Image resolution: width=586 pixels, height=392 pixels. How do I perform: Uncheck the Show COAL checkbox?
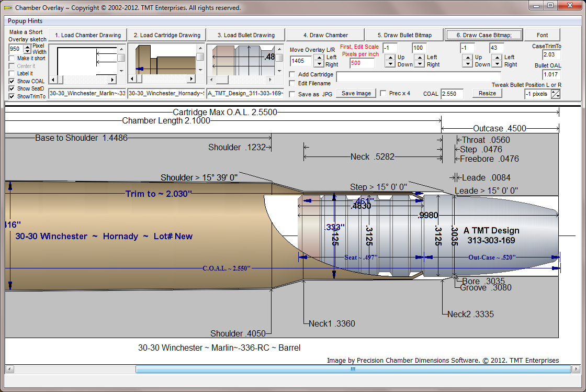(12, 81)
